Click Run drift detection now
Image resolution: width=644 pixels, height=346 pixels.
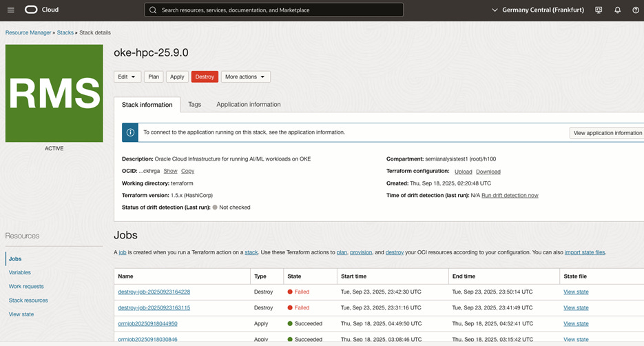tap(510, 196)
